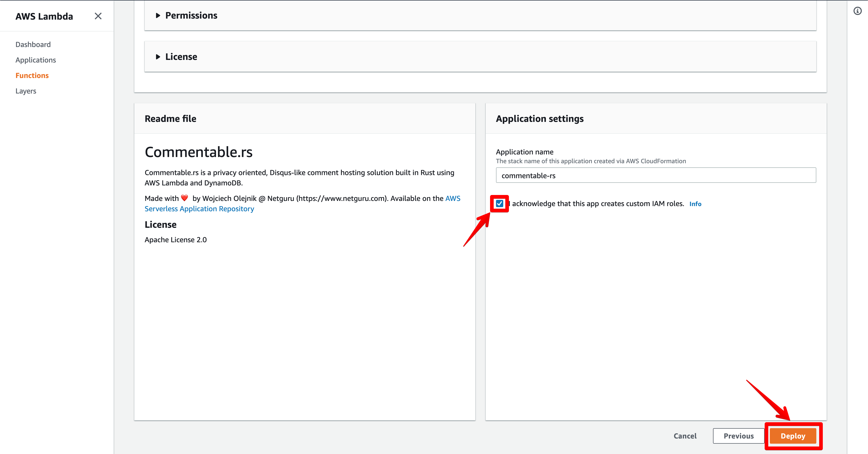This screenshot has width=868, height=454.
Task: Expand the Permissions section arrow
Action: (158, 15)
